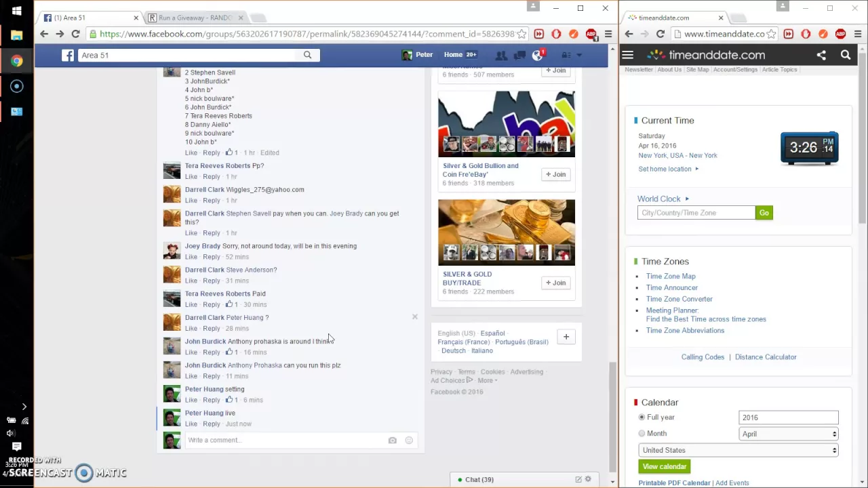This screenshot has width=868, height=488.
Task: Open the Time Zone Map link
Action: click(671, 277)
